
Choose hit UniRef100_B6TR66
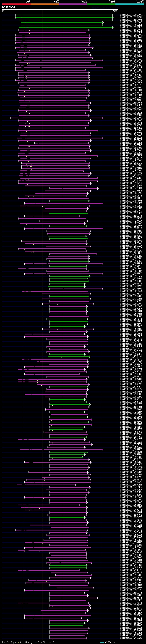tap(131, 77)
